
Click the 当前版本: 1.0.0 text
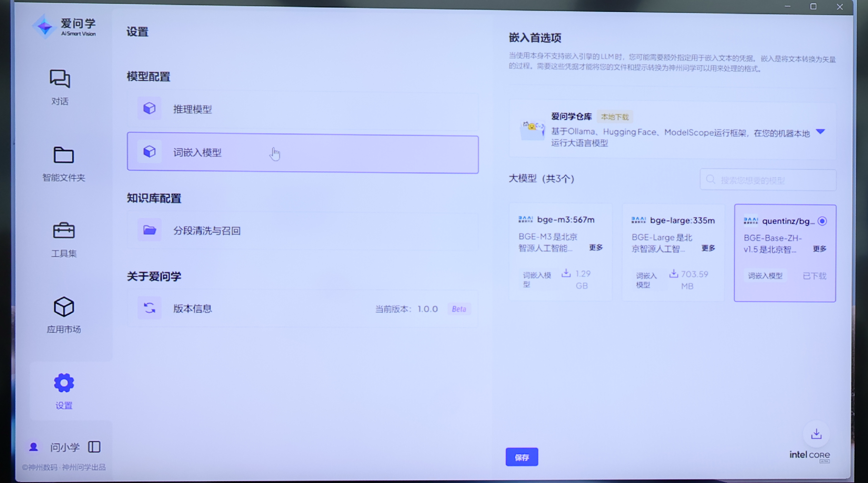coord(406,309)
